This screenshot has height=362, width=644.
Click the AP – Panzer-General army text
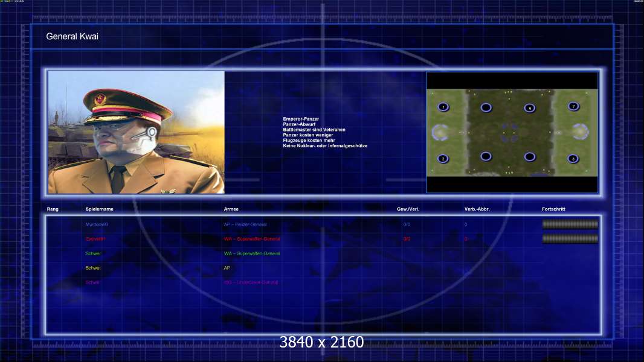click(x=245, y=224)
